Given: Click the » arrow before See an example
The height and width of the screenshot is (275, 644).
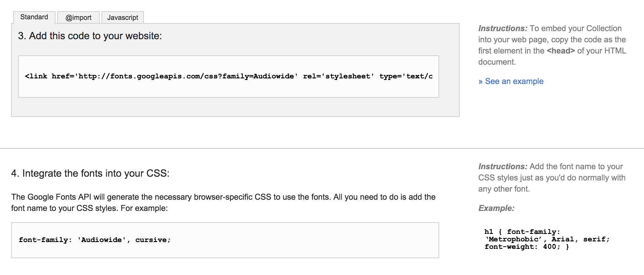Looking at the screenshot, I should tap(481, 82).
